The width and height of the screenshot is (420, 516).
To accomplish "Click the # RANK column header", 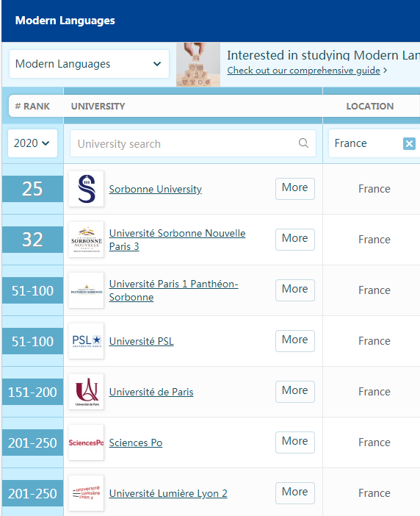I will (32, 107).
